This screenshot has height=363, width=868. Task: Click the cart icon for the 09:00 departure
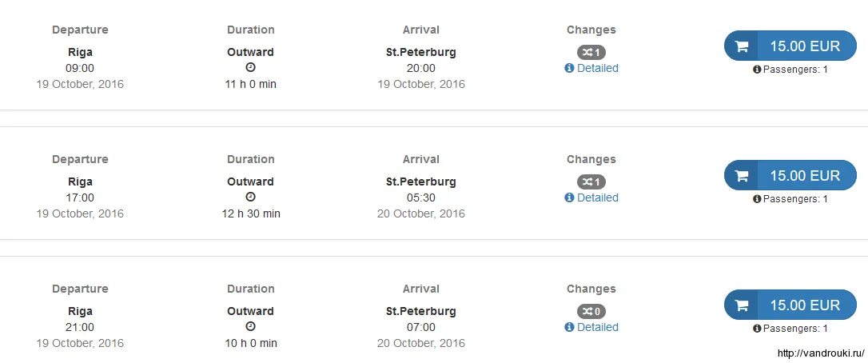click(x=742, y=46)
